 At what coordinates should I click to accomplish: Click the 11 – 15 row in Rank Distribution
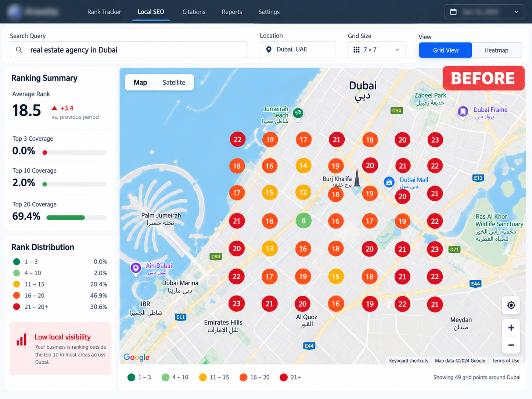pos(60,284)
